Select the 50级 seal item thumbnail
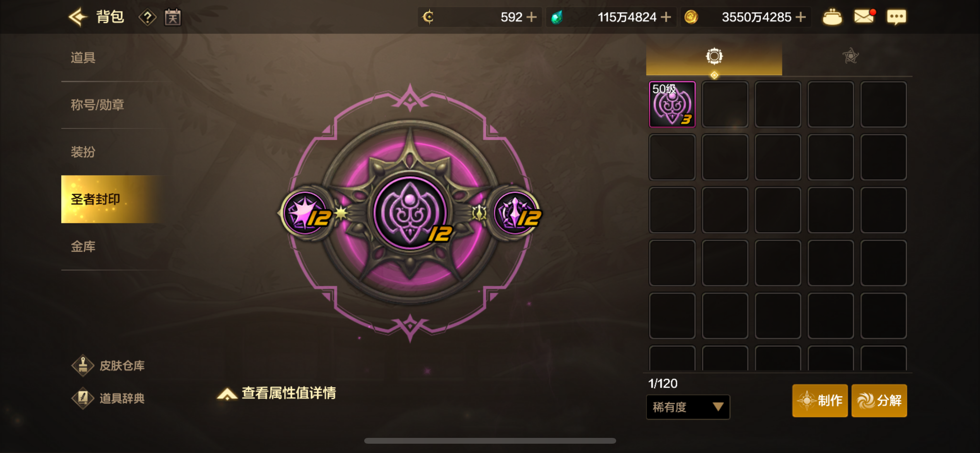Image resolution: width=980 pixels, height=453 pixels. pyautogui.click(x=672, y=104)
